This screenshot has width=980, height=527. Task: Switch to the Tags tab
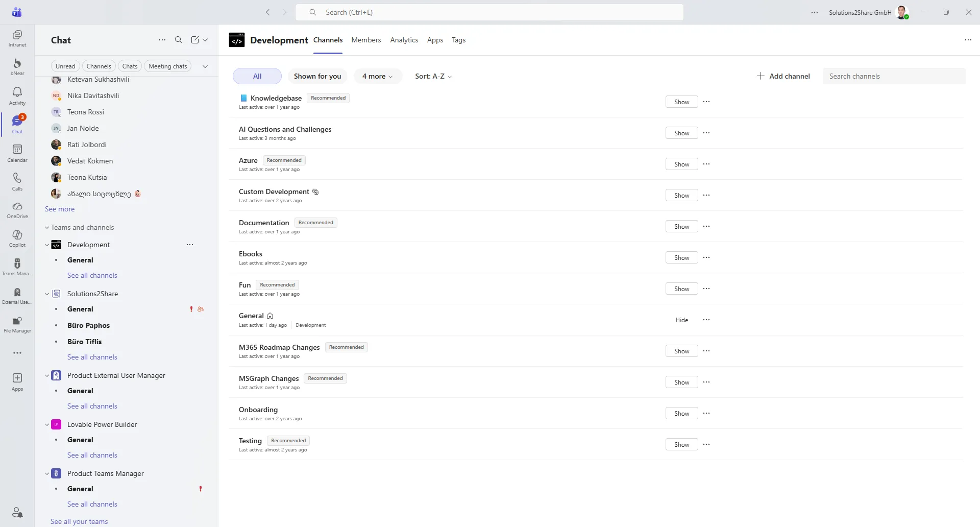(458, 40)
